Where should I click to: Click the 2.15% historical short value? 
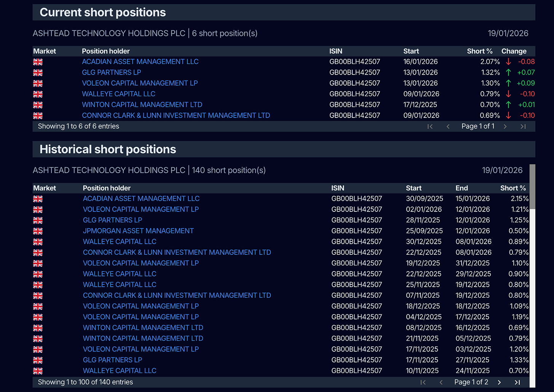[x=519, y=198]
